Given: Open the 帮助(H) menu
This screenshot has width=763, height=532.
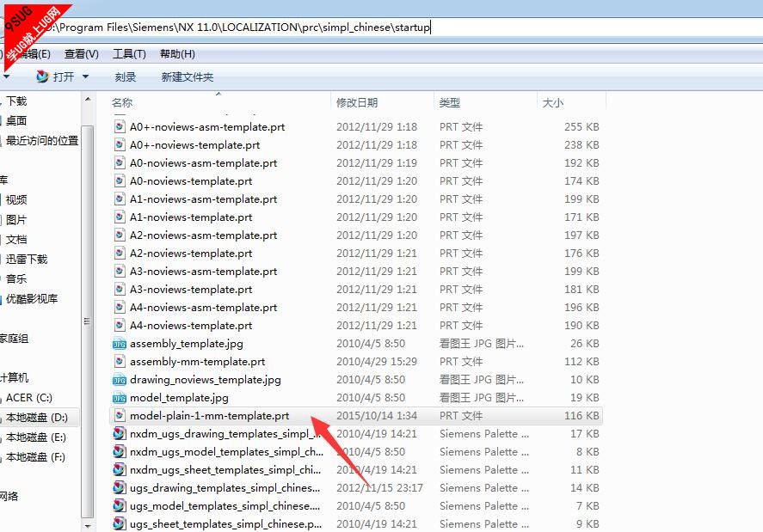Looking at the screenshot, I should click(177, 54).
